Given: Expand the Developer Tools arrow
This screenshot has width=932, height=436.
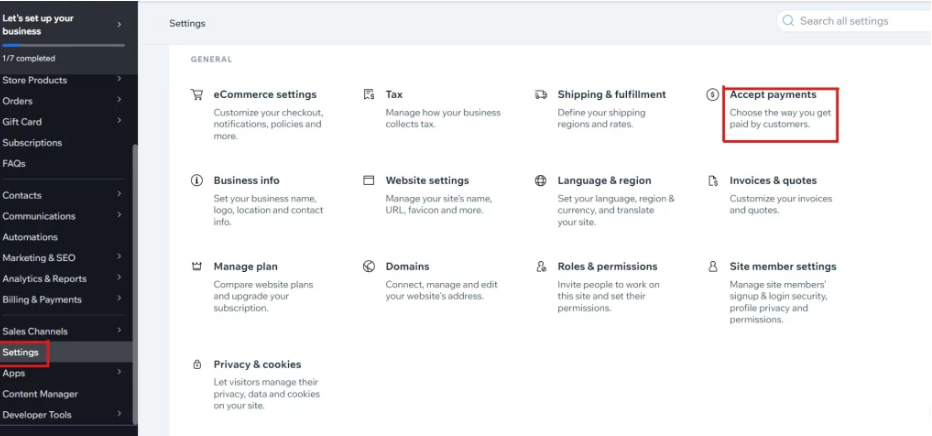Looking at the screenshot, I should 119,413.
